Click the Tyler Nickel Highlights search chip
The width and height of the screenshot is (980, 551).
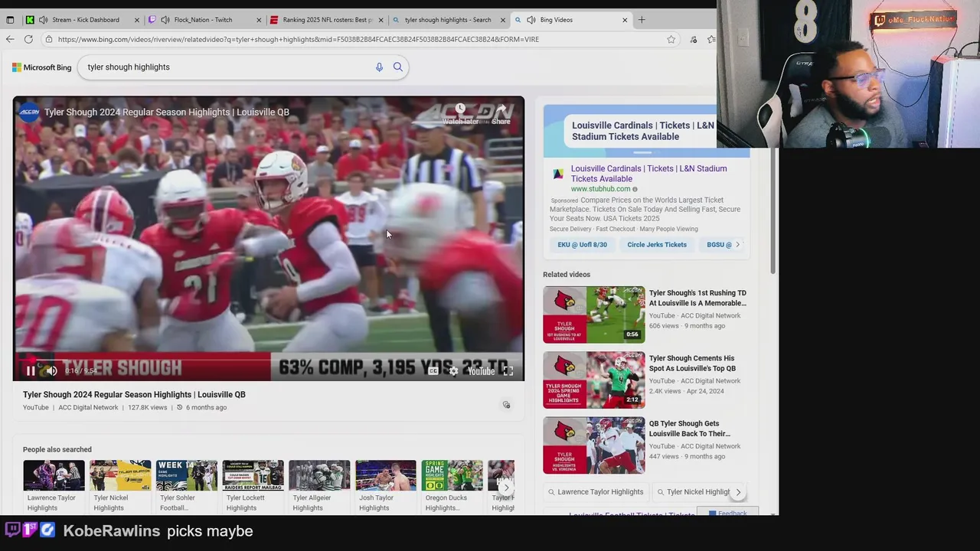[694, 492]
